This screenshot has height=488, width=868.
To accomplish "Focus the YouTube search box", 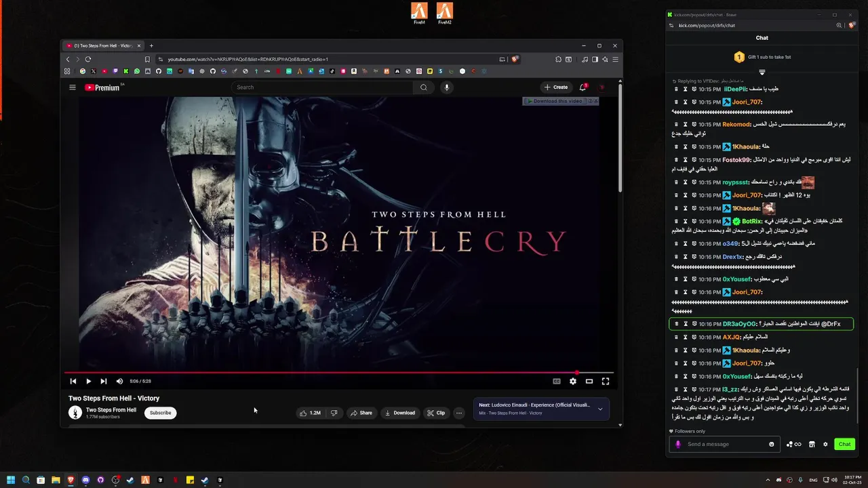I will click(x=322, y=87).
